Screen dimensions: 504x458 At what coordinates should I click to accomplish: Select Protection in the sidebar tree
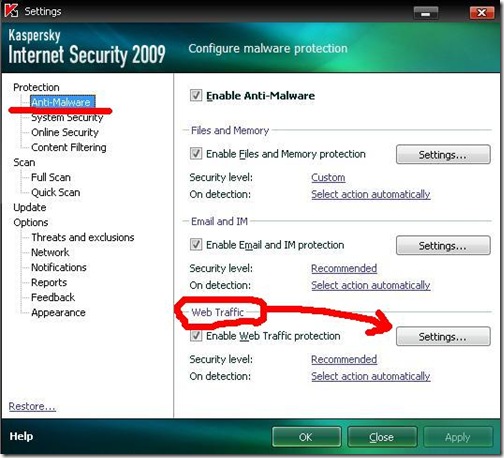[36, 87]
